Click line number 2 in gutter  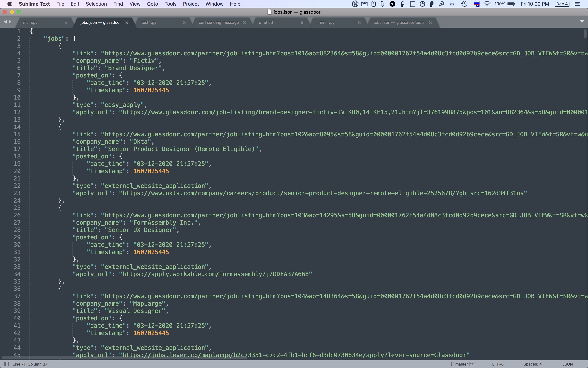[x=19, y=38]
